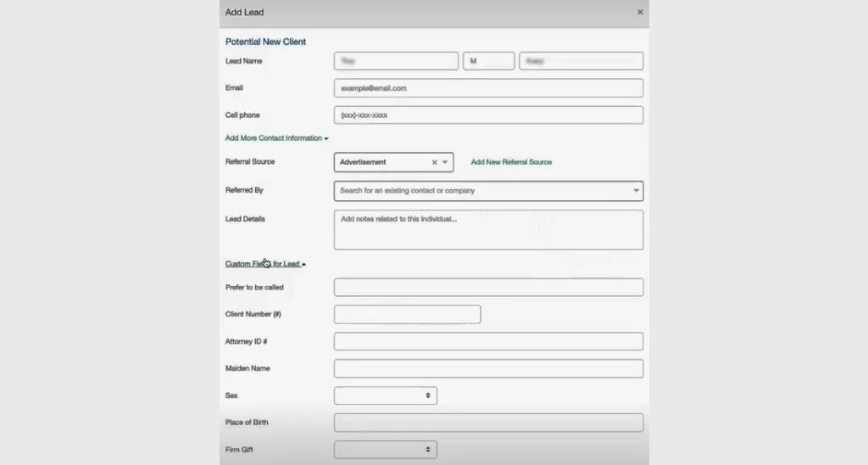Click the Attorney ID # field
Viewport: 868px width, 465px height.
click(488, 341)
